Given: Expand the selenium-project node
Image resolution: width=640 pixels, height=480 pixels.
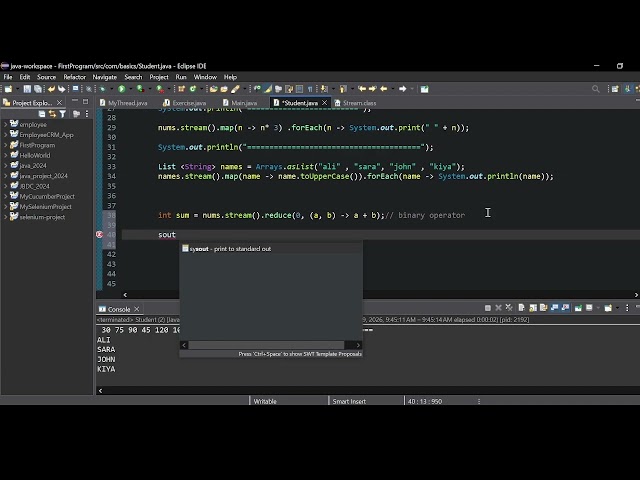Looking at the screenshot, I should coord(5,217).
